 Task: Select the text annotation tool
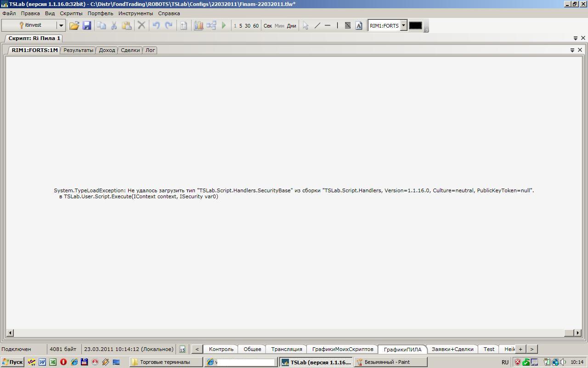pyautogui.click(x=359, y=26)
